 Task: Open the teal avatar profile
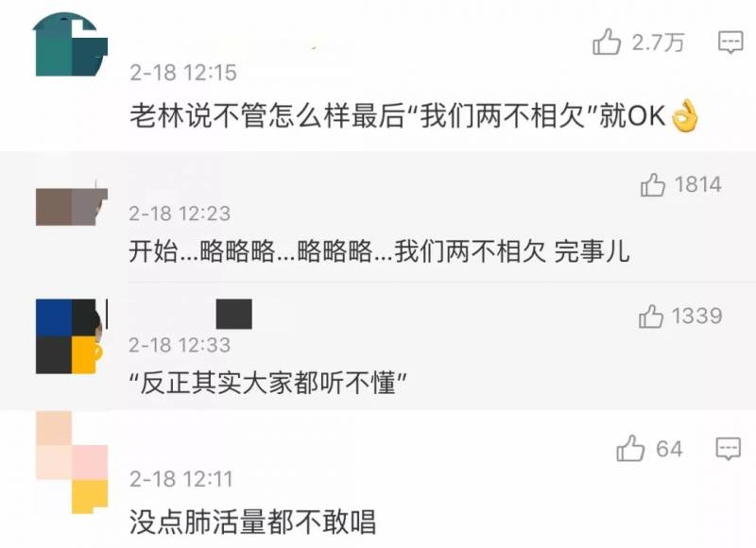click(x=71, y=44)
